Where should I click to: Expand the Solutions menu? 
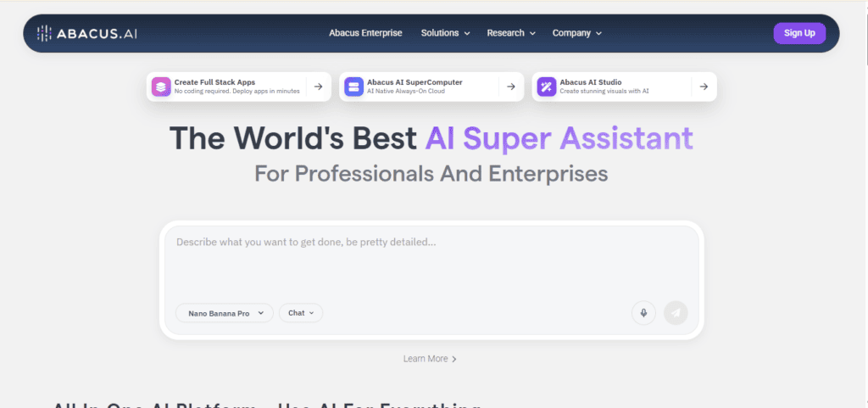click(446, 33)
